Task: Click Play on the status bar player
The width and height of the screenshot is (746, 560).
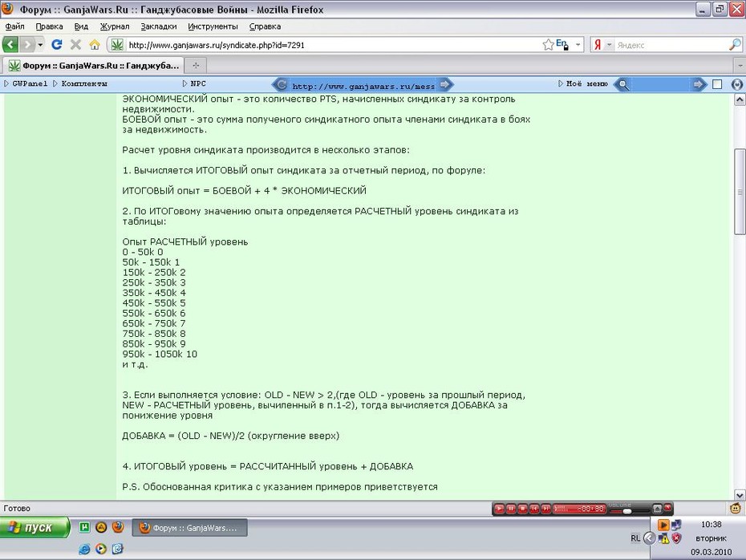Action: click(x=499, y=509)
